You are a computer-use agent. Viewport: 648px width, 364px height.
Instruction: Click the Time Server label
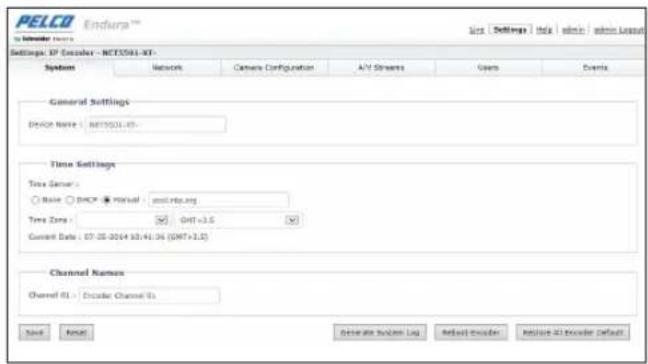point(53,184)
